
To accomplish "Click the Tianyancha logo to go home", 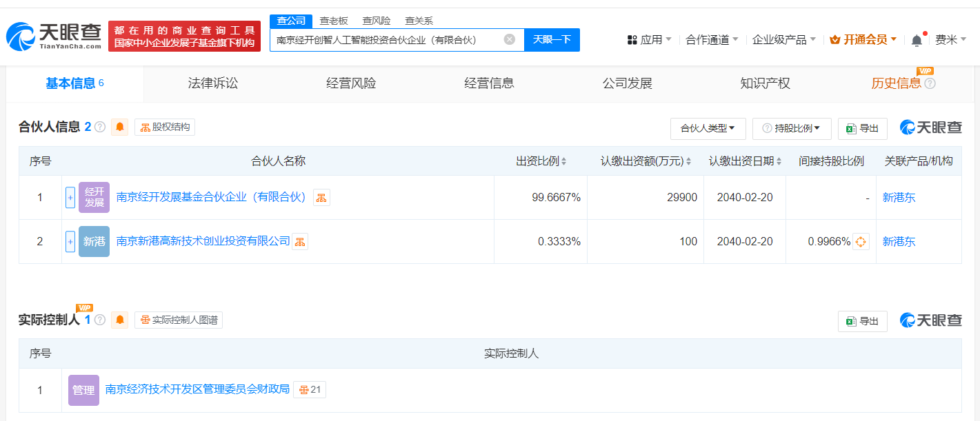I will pyautogui.click(x=54, y=37).
